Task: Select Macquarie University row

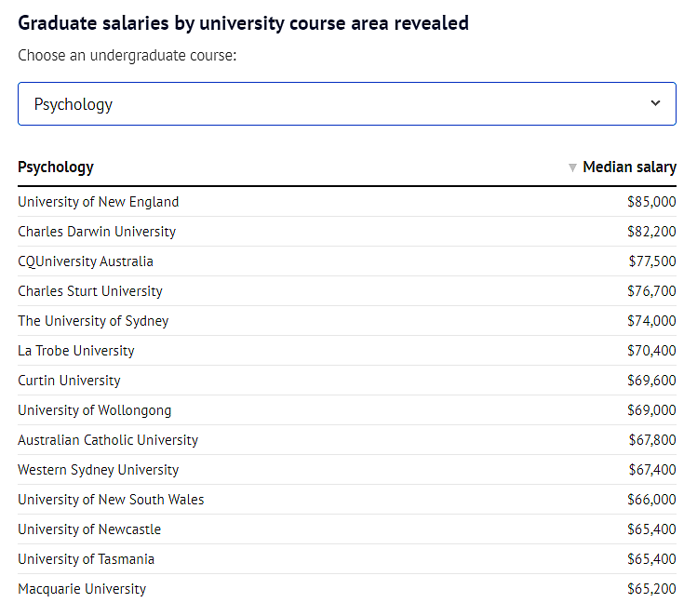Action: 347,589
